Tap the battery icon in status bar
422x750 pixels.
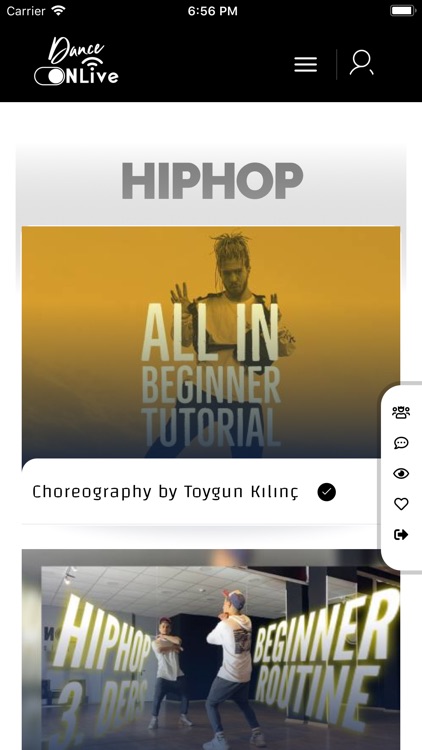[x=402, y=11]
